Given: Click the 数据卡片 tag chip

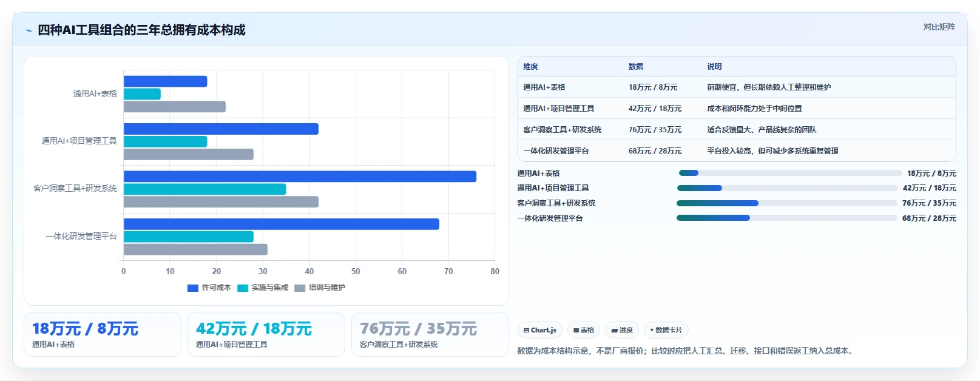Looking at the screenshot, I should pyautogui.click(x=666, y=330).
